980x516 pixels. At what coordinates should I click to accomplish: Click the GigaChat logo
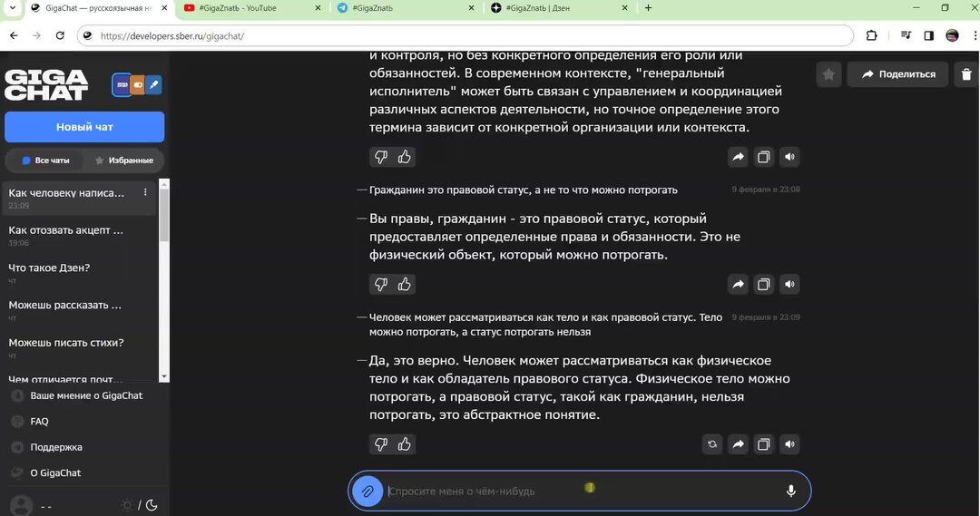tap(46, 85)
